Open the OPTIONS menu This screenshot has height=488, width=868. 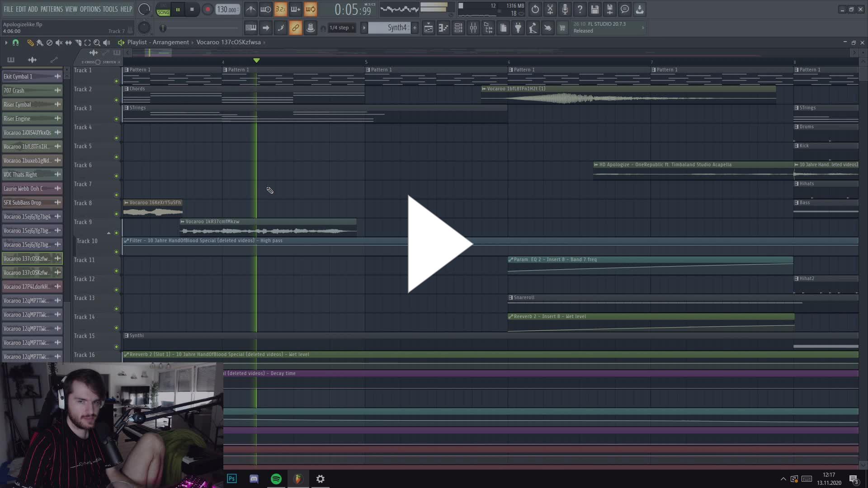coord(90,9)
